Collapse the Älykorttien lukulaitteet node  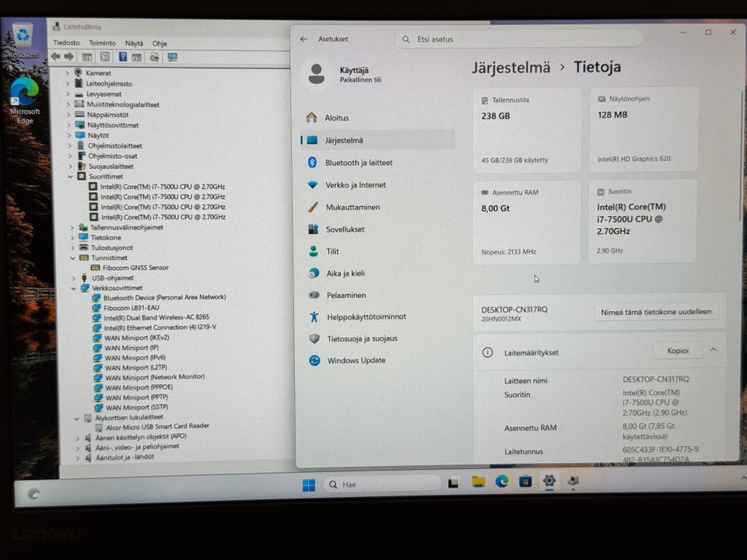point(76,418)
